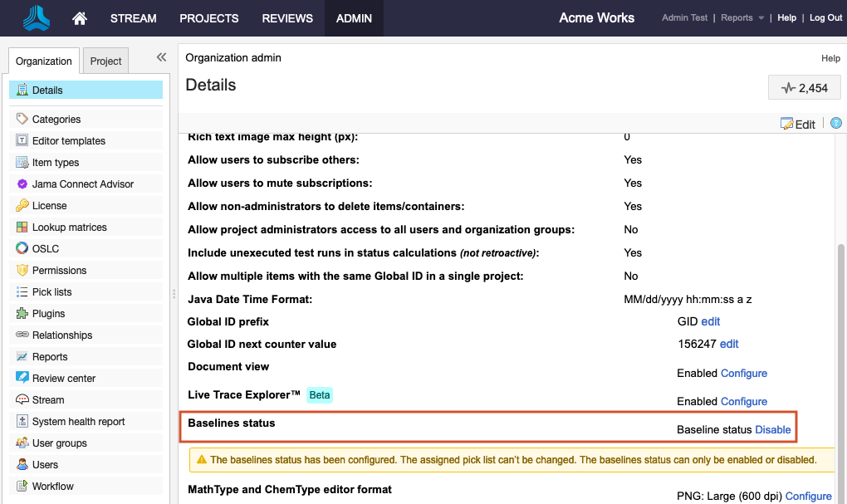Viewport: 847px width, 504px height.
Task: Open the STREAM menu
Action: pyautogui.click(x=134, y=18)
